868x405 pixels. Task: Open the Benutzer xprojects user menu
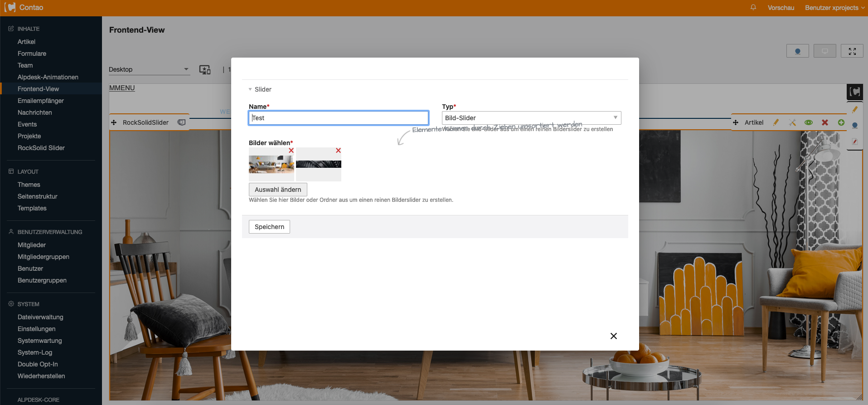834,8
